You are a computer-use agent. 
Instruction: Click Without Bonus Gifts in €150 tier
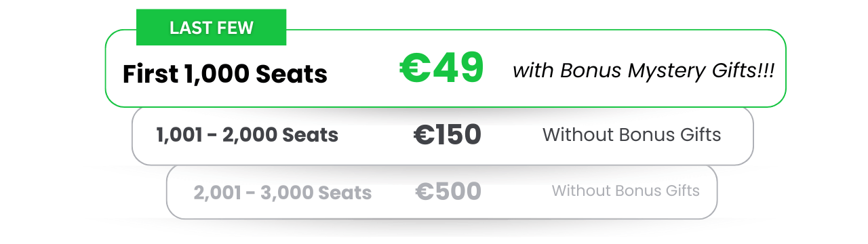(x=631, y=134)
